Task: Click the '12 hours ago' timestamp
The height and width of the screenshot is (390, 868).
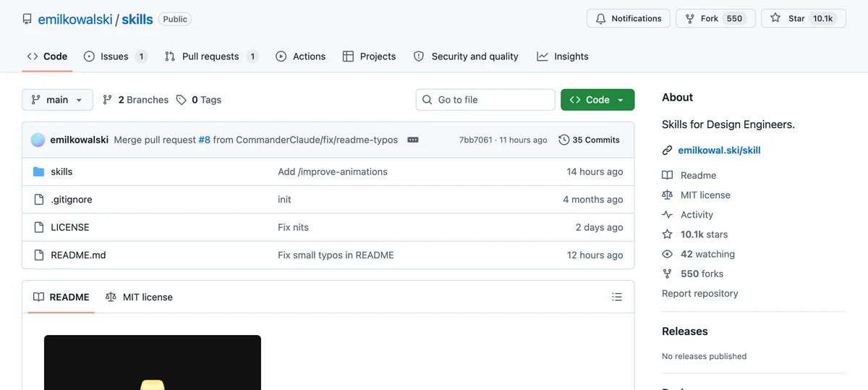Action: pyautogui.click(x=595, y=255)
